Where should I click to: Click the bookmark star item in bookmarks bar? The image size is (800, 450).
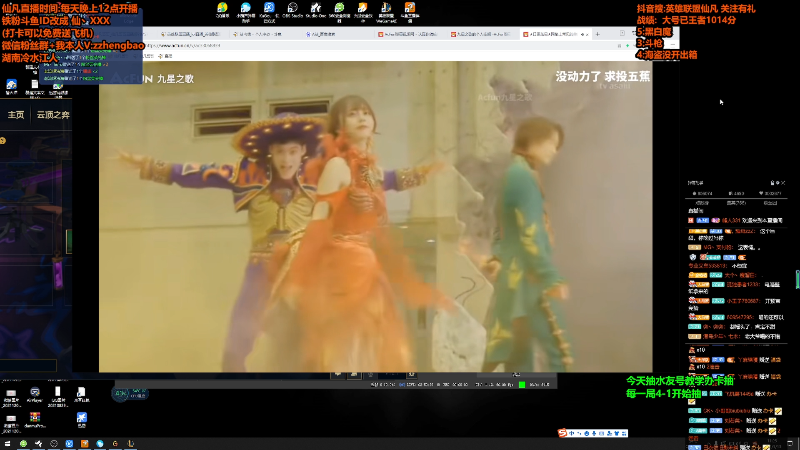click(165, 56)
